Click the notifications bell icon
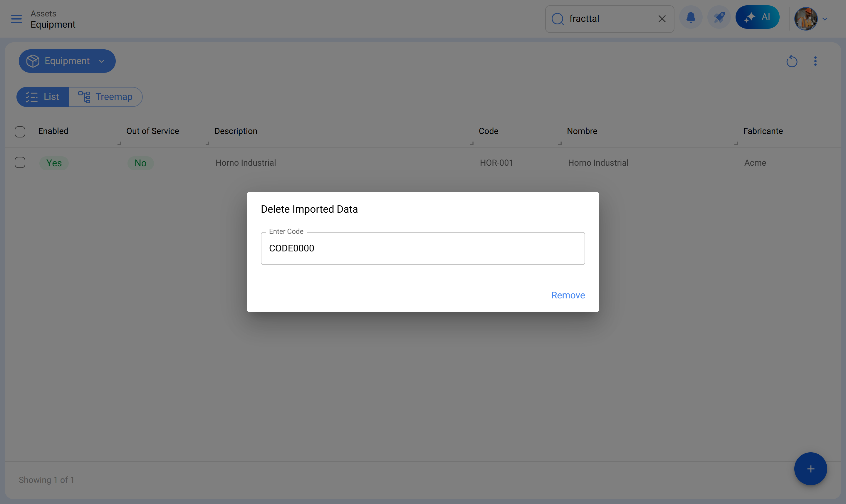The image size is (846, 504). click(690, 18)
